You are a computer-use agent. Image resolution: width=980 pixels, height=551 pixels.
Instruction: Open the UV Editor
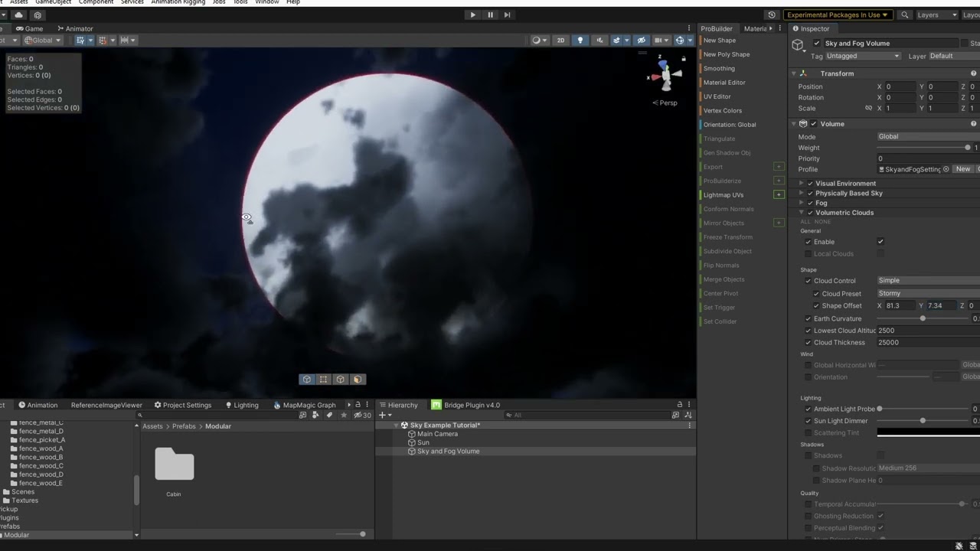tap(717, 96)
